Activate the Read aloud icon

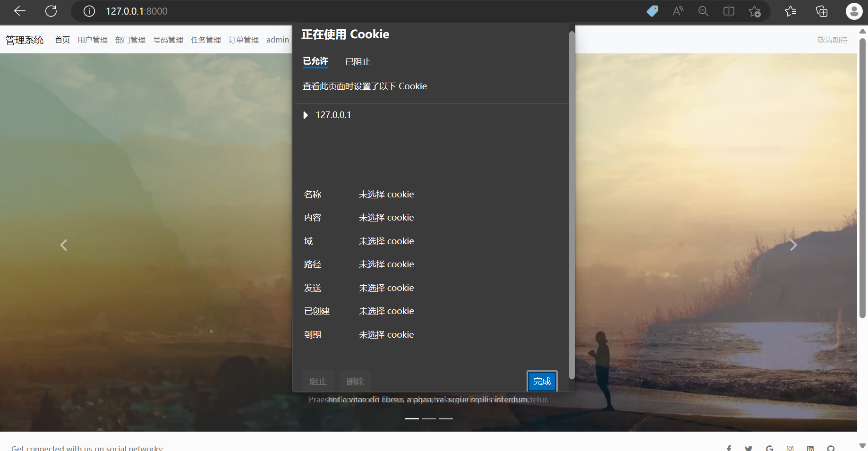pos(678,11)
